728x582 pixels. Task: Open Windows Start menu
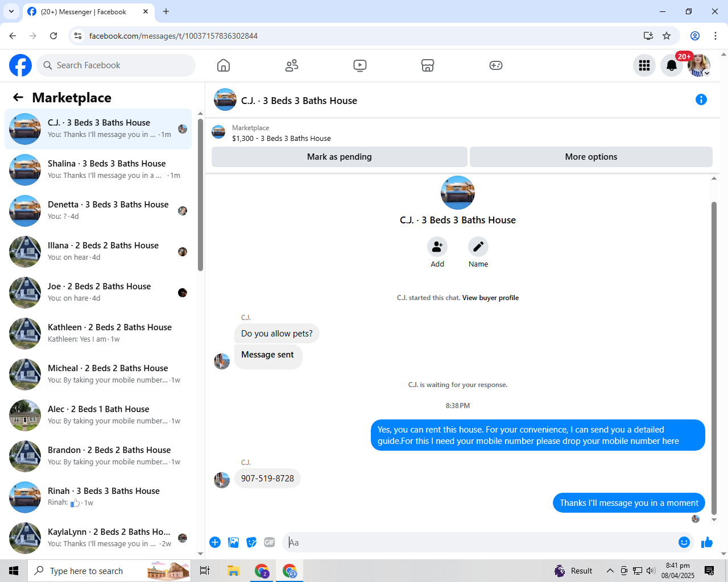point(14,571)
